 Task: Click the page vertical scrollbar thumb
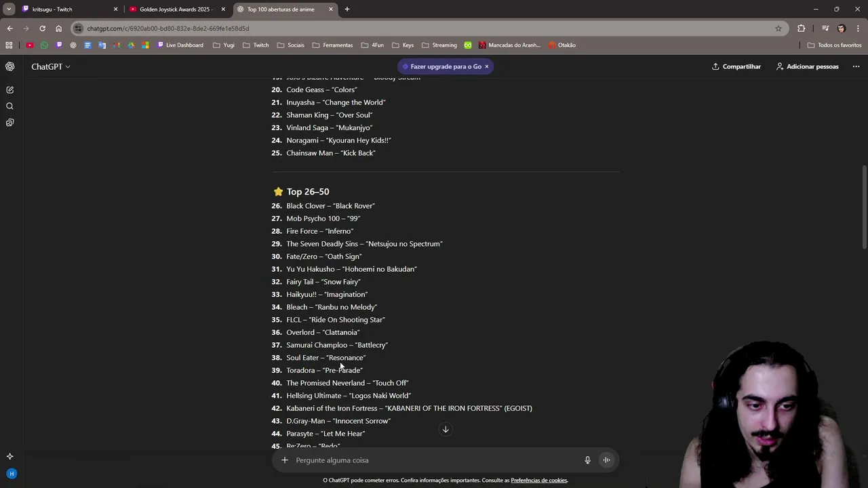[x=864, y=207]
